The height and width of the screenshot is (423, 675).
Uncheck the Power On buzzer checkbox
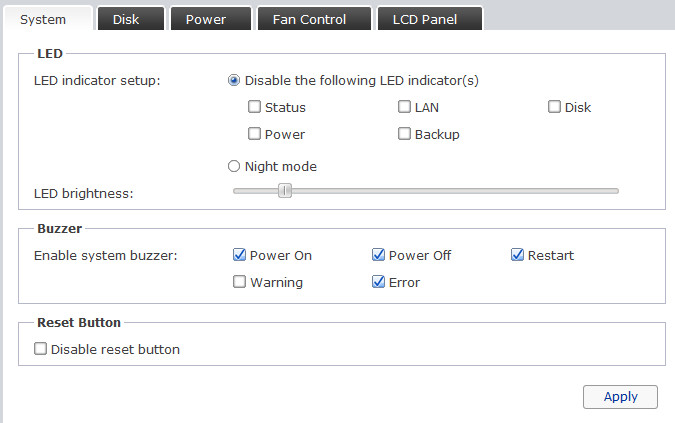coord(240,255)
